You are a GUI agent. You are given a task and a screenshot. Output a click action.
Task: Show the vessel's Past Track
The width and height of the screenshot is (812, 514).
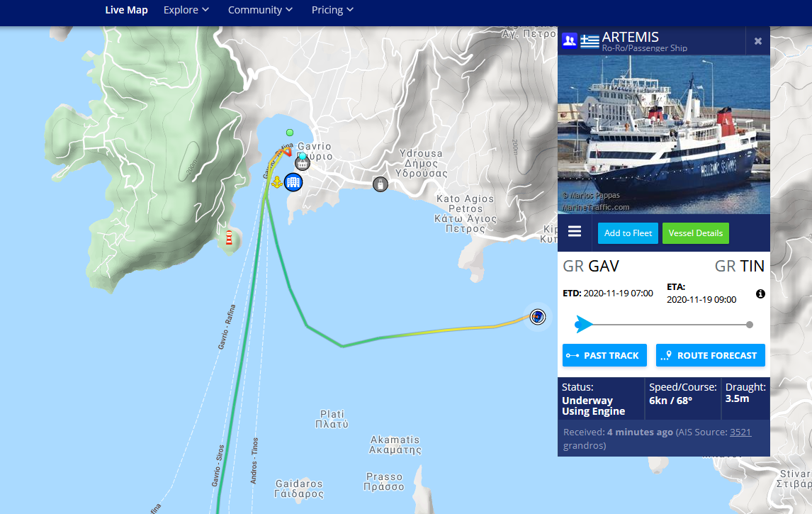pyautogui.click(x=604, y=355)
